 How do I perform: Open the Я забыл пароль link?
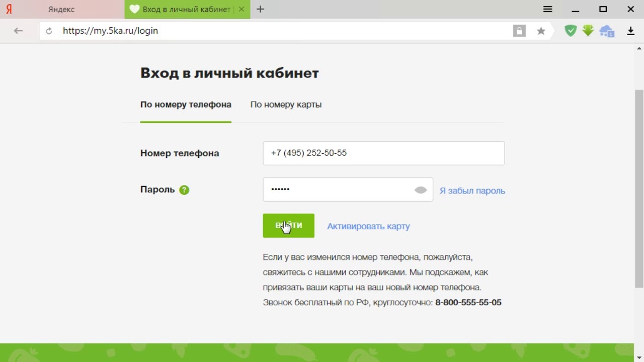472,191
